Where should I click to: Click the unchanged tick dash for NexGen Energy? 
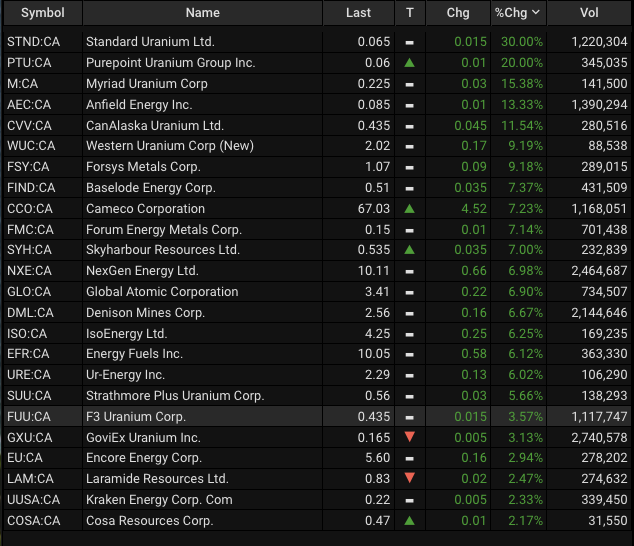(410, 271)
